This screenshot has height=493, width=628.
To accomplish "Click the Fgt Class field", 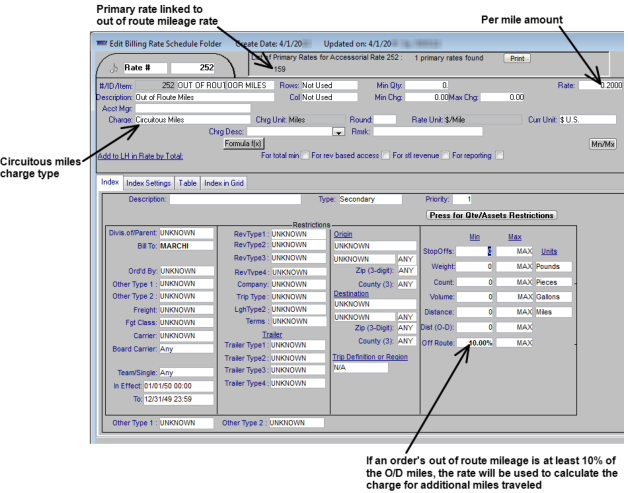I will [186, 323].
